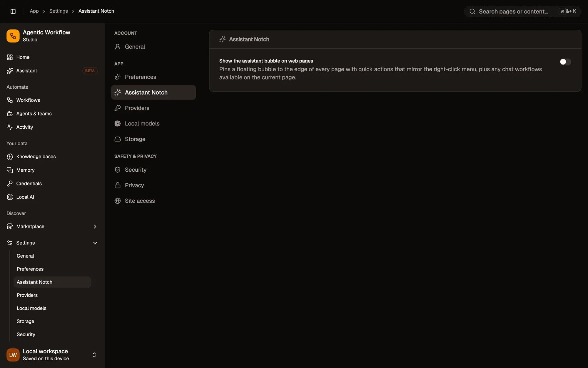Image resolution: width=588 pixels, height=368 pixels.
Task: Enable the assistant bubble on web pages toggle
Action: click(x=565, y=62)
